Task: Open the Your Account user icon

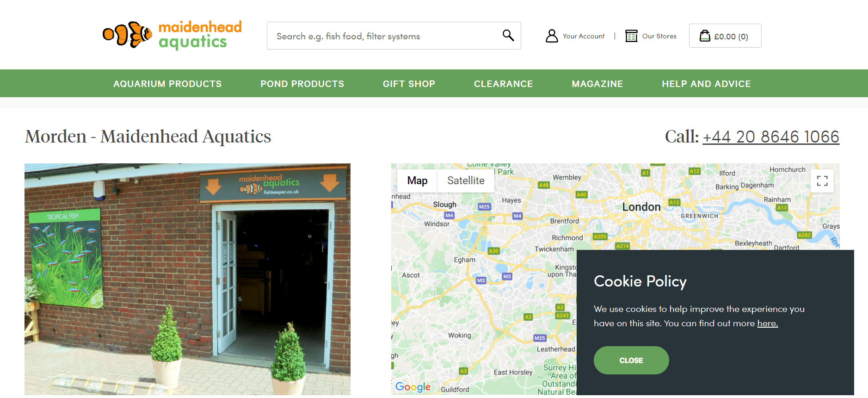Action: (x=552, y=36)
